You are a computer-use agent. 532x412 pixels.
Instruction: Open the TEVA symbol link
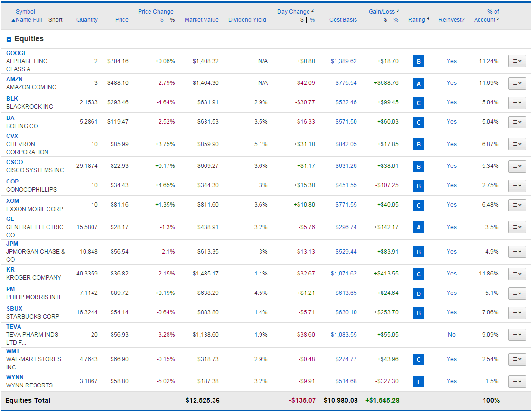point(14,327)
